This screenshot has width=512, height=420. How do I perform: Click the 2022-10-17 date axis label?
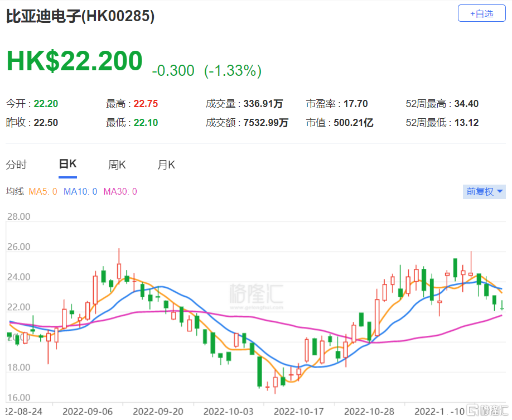(299, 412)
